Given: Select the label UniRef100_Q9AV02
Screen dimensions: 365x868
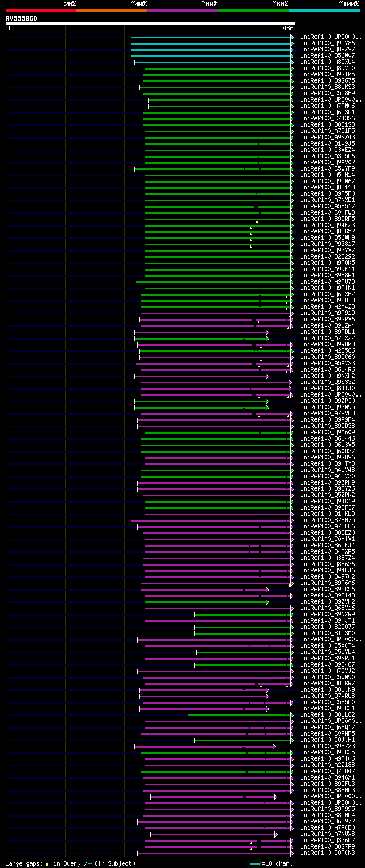Looking at the screenshot, I should 327,162.
